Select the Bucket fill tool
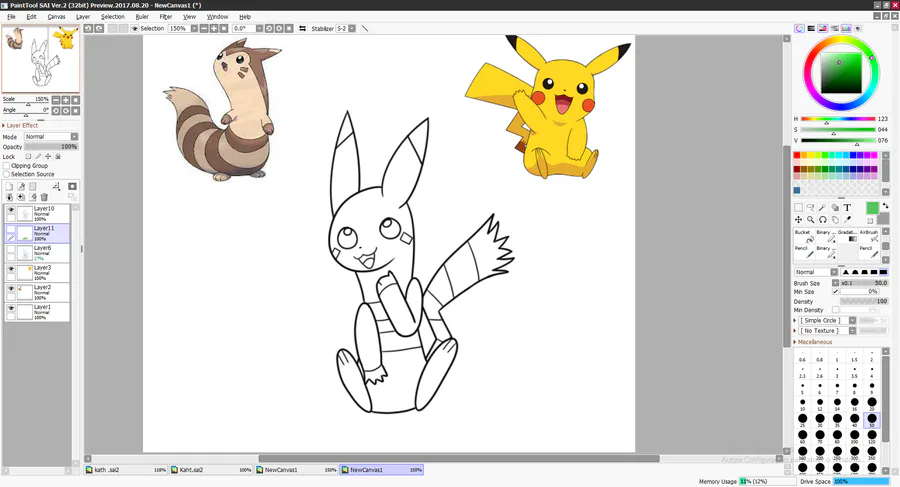 click(x=802, y=236)
